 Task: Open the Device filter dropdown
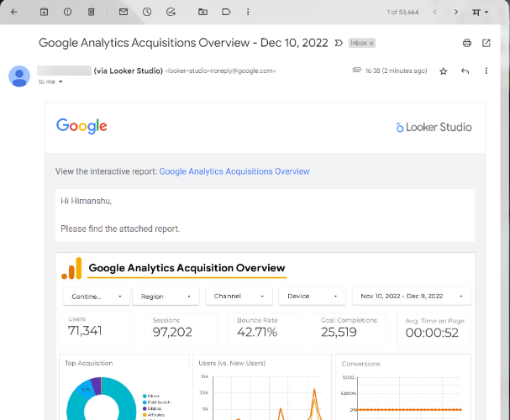tap(312, 297)
